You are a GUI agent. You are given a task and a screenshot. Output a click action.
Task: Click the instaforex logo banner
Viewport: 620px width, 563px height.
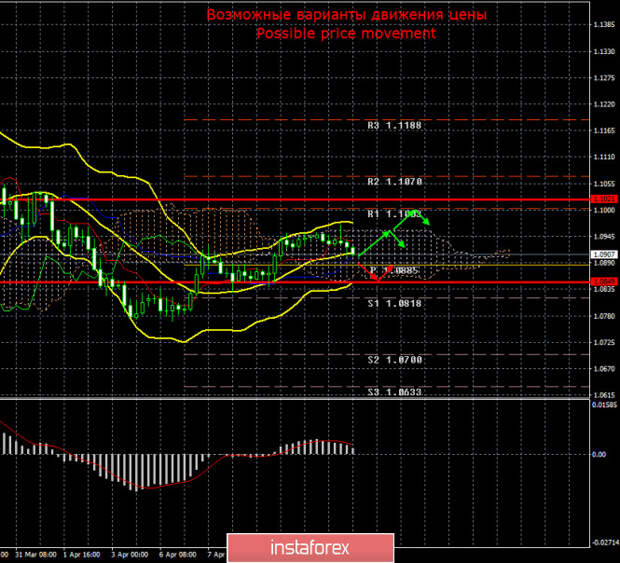point(310,548)
